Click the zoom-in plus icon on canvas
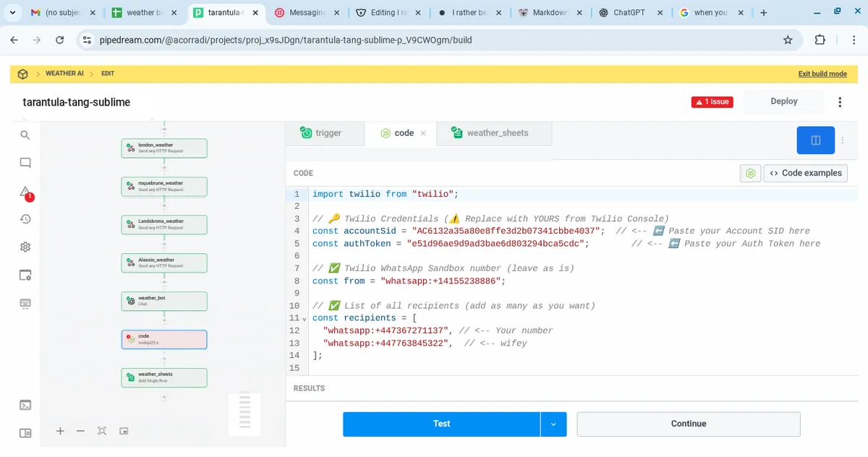 (60, 431)
